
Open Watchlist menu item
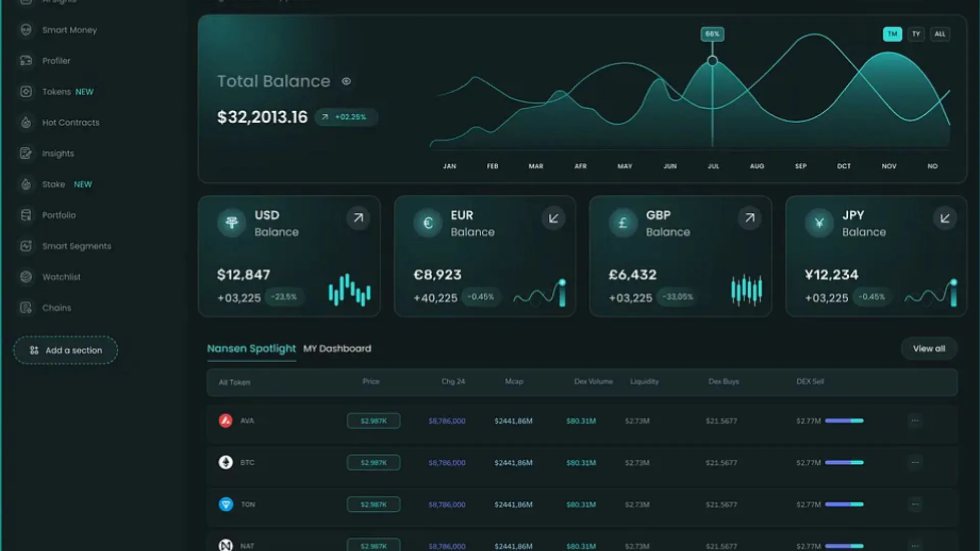[61, 277]
